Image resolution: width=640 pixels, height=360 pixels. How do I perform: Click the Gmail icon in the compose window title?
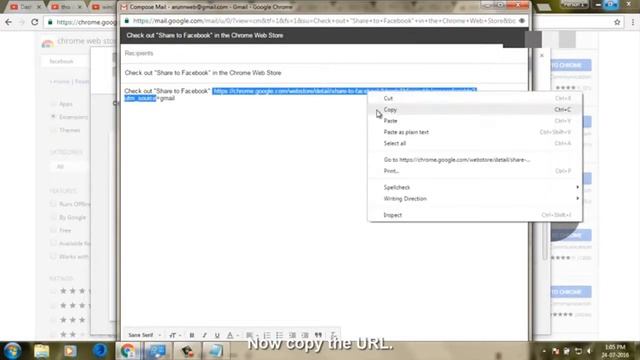click(x=124, y=7)
